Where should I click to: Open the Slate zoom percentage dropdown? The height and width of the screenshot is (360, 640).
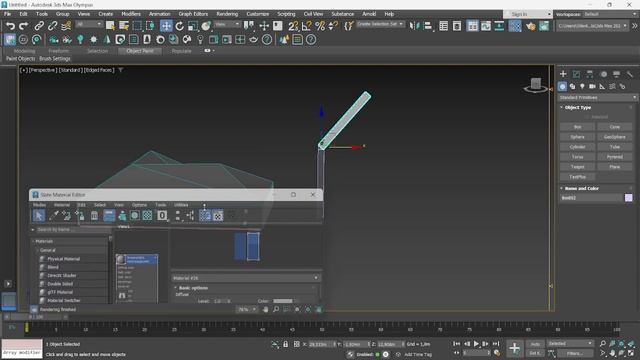coord(247,309)
